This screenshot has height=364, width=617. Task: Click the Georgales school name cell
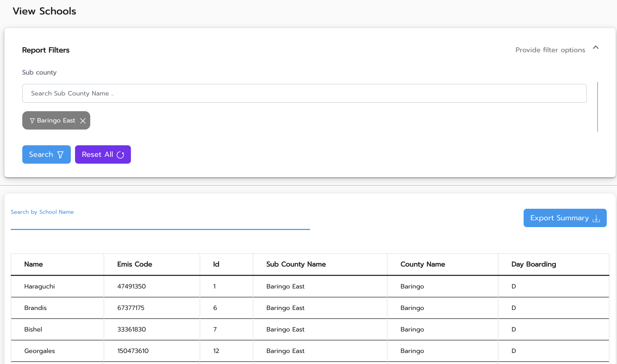(40, 351)
